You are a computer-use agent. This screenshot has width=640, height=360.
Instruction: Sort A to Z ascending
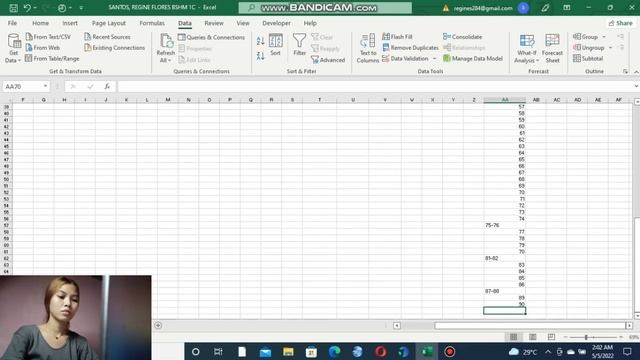[x=260, y=40]
